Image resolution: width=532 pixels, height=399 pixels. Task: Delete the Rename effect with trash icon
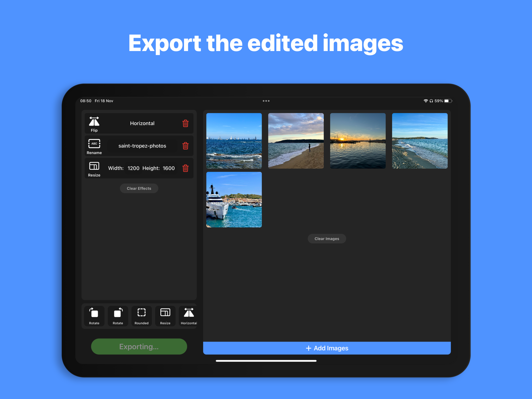pyautogui.click(x=185, y=146)
